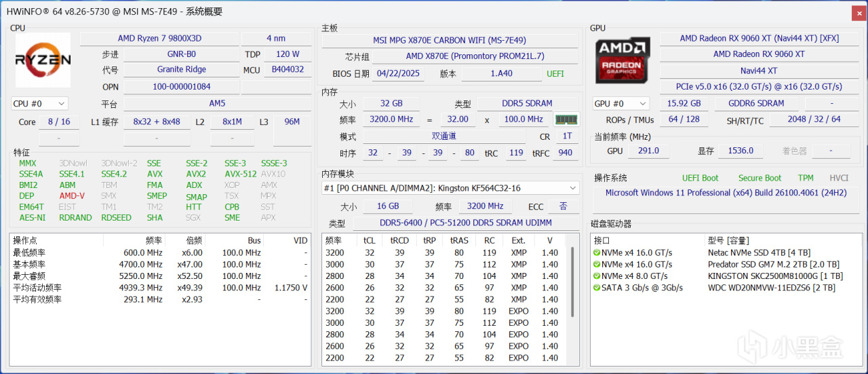
Task: Click the GDDR6 SDRAM field
Action: pos(756,103)
